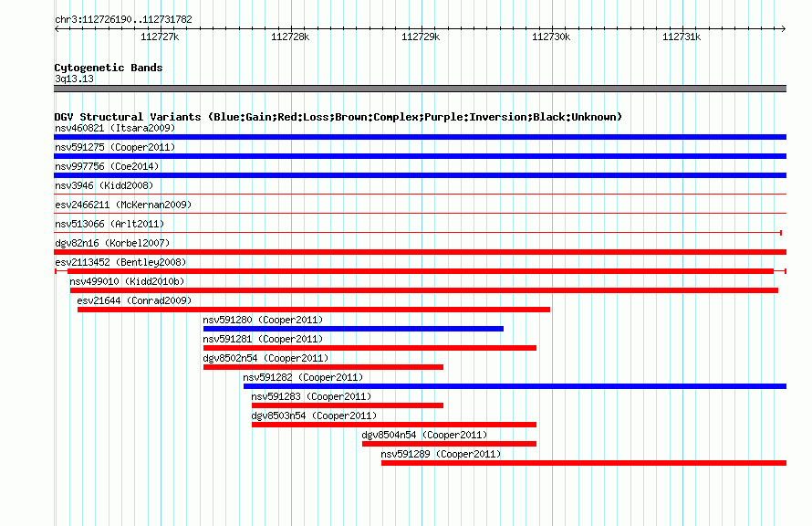
Task: Click the dgv8504n54 (Cooper2011) label
Action: point(424,435)
